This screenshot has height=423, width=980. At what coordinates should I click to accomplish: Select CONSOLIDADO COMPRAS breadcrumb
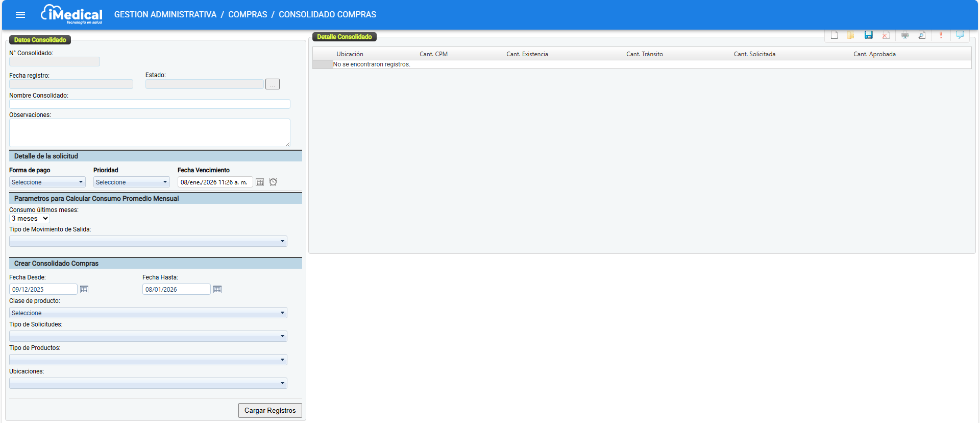[327, 15]
